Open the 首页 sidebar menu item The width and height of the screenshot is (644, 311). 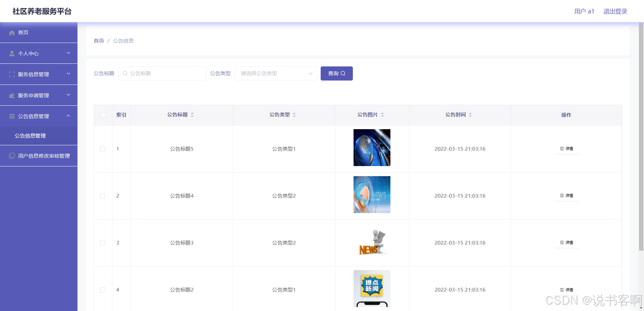(23, 32)
